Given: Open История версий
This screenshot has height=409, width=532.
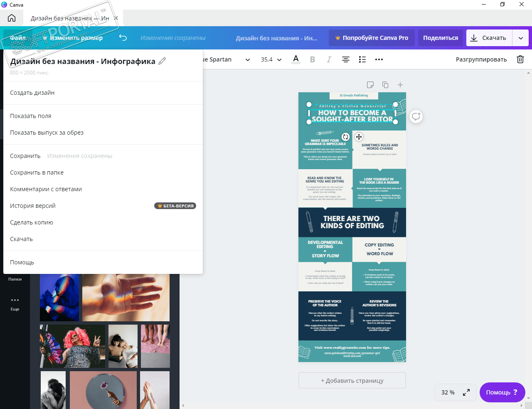Looking at the screenshot, I should pyautogui.click(x=103, y=206).
